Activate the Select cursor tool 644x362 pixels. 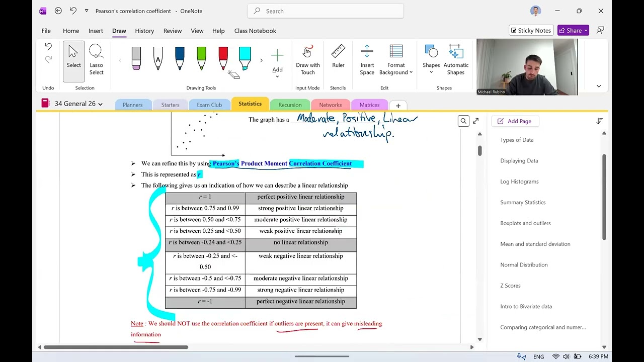pos(73,61)
